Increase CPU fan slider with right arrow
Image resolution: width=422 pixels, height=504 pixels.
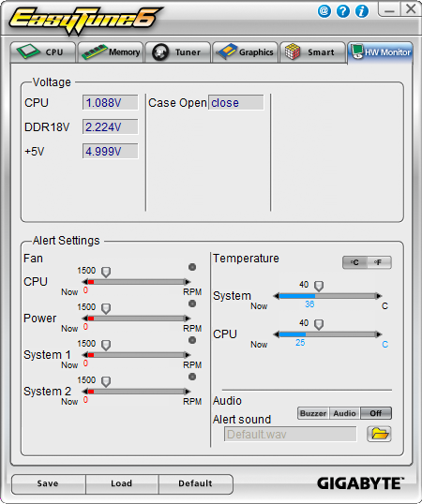click(188, 282)
